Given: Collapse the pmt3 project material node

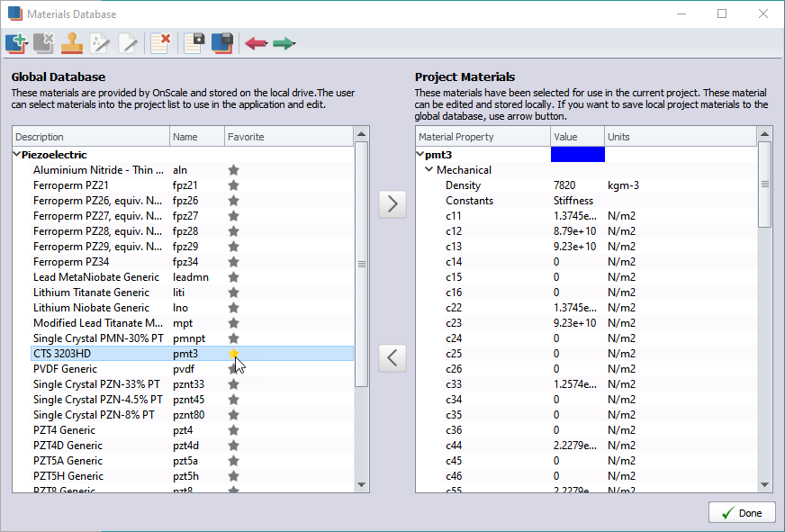Looking at the screenshot, I should pos(420,154).
